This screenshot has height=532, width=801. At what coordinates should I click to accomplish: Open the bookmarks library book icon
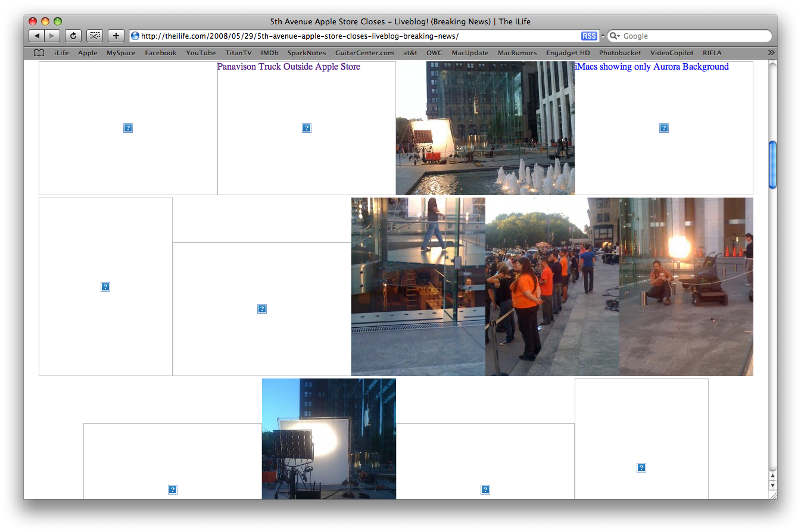(39, 53)
